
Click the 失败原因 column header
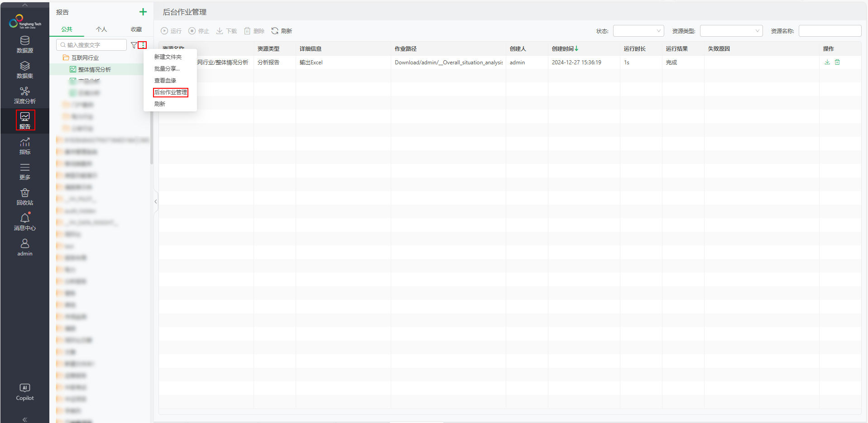pos(719,48)
